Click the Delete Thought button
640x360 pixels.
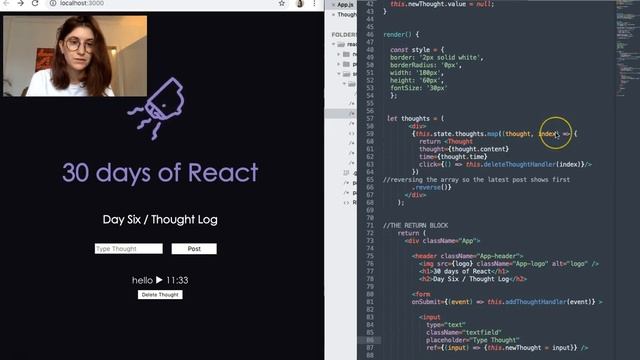(x=160, y=294)
